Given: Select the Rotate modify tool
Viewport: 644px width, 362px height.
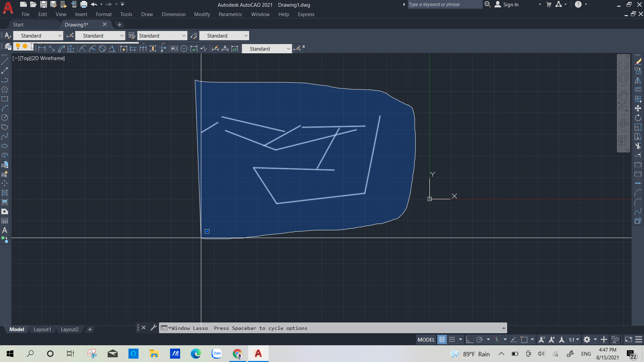Looking at the screenshot, I should [638, 118].
